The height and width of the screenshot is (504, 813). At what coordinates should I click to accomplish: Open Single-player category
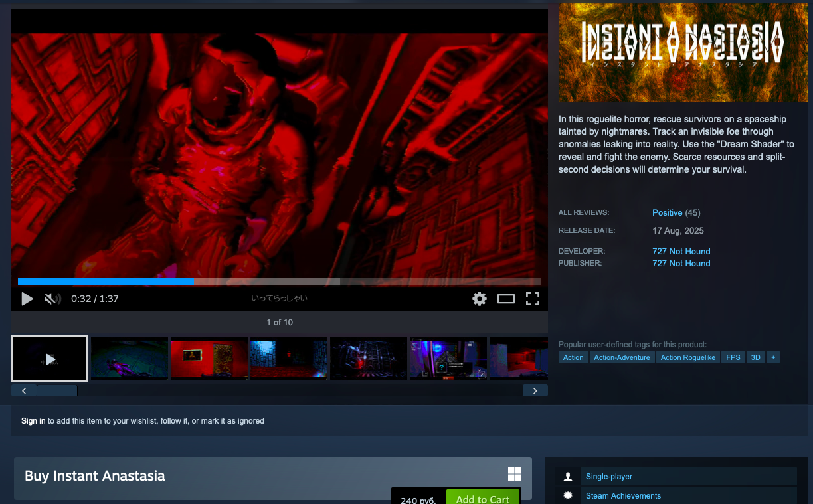click(608, 477)
